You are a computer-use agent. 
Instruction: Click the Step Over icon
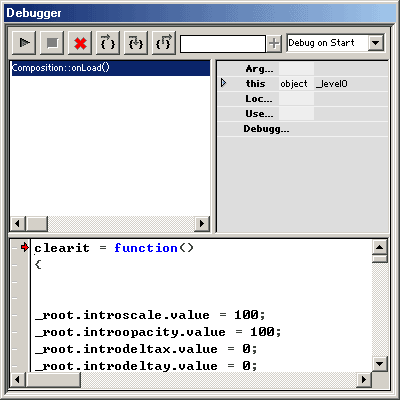tap(108, 43)
